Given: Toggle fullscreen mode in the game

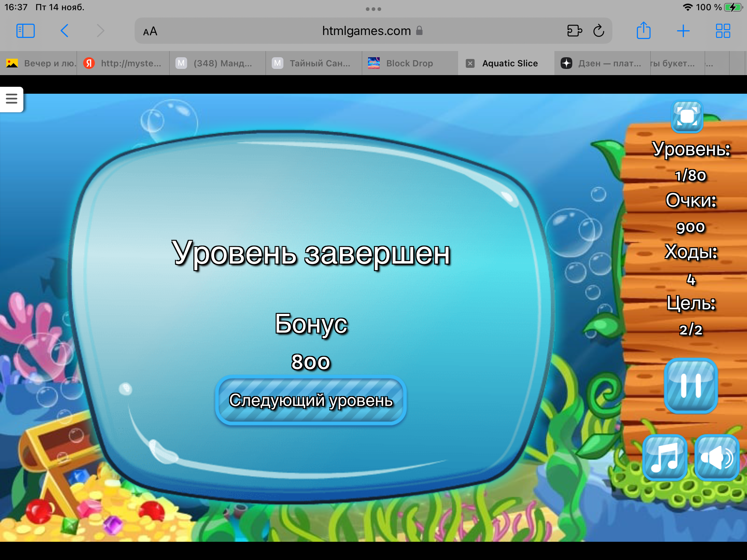Looking at the screenshot, I should (687, 117).
